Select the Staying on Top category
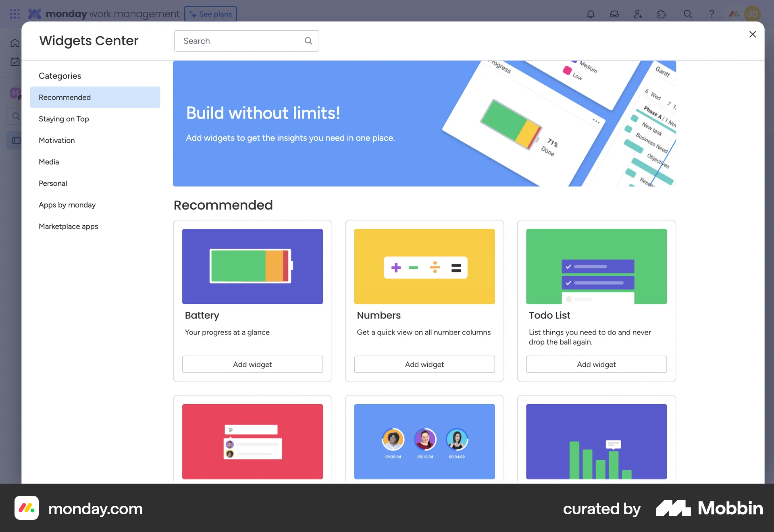Screen dimensions: 774x532 click(x=63, y=119)
